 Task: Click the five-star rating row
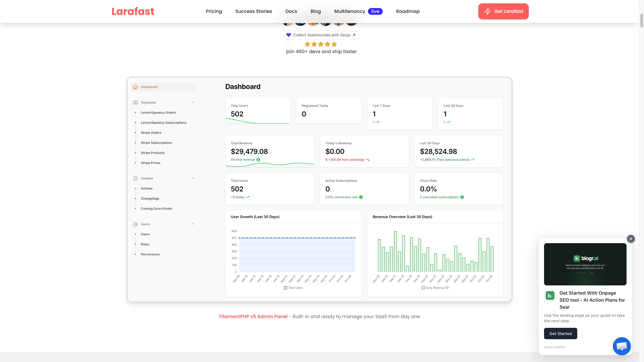(321, 44)
